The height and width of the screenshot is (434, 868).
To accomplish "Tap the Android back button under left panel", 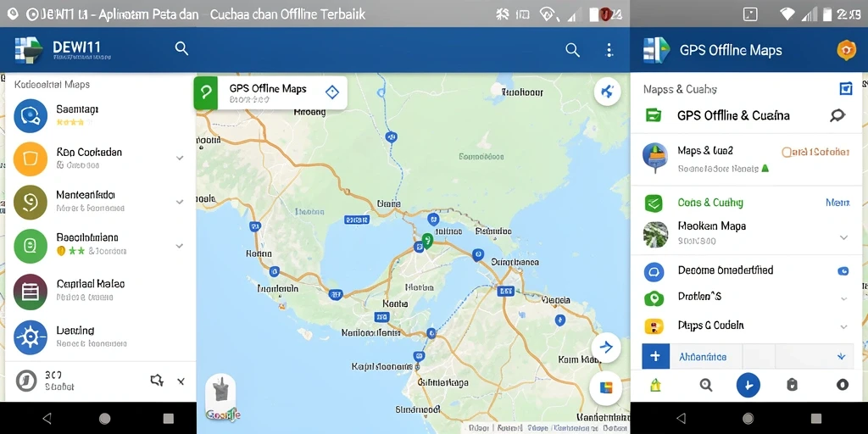I will tap(47, 418).
